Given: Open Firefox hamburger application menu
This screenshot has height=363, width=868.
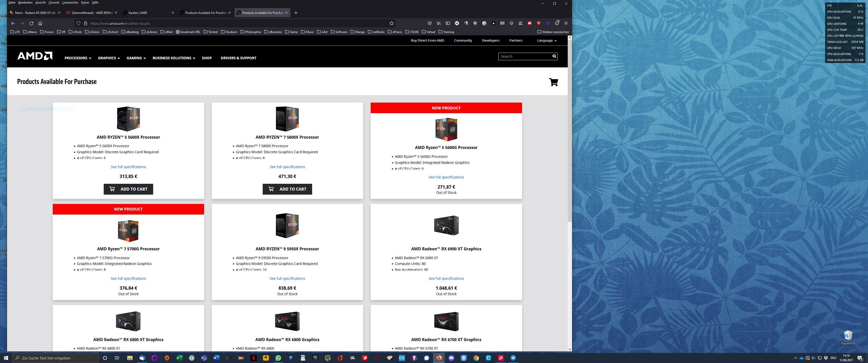Looking at the screenshot, I should pos(566,23).
